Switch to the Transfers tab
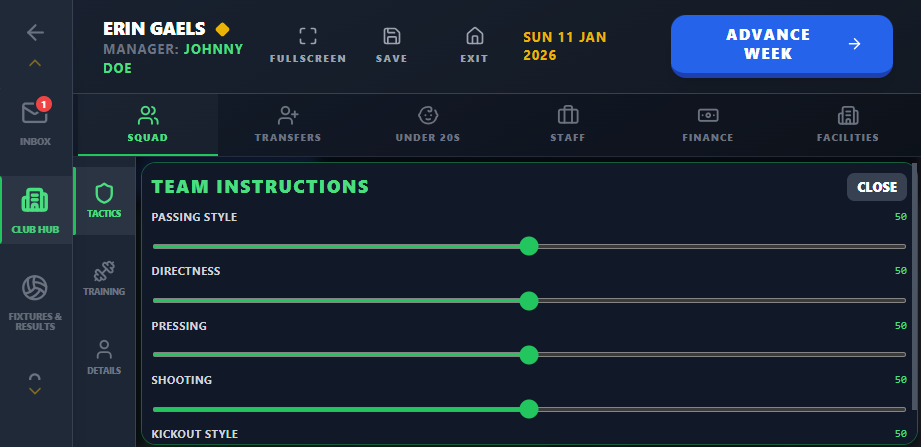 [288, 124]
